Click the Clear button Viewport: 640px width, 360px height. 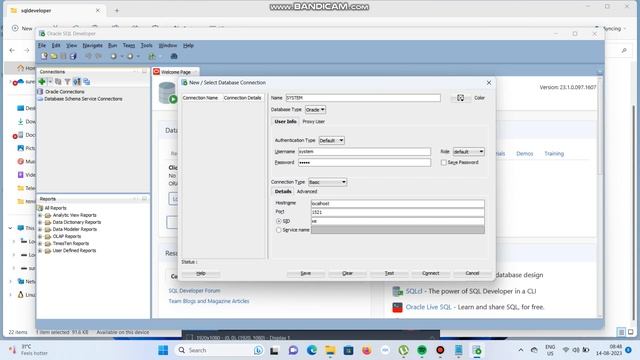pos(347,273)
